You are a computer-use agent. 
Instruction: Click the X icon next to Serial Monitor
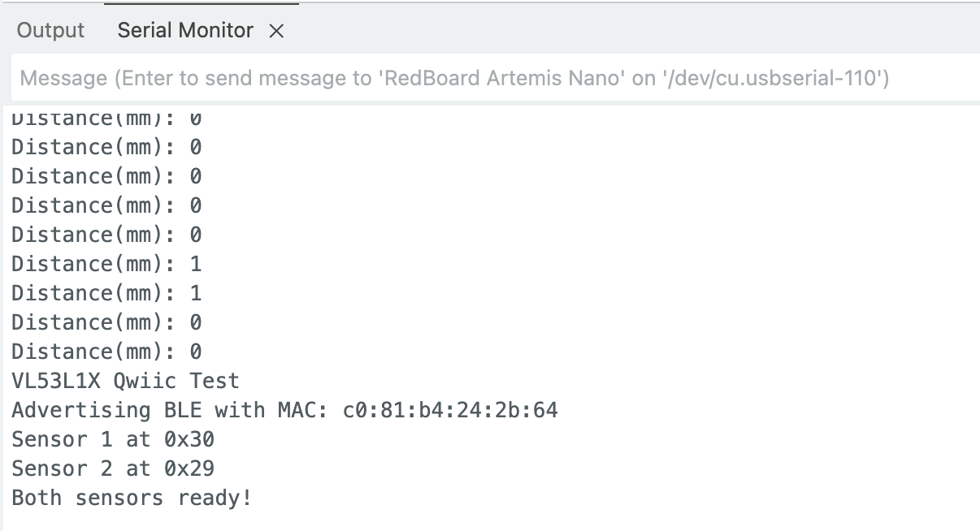pyautogui.click(x=277, y=31)
